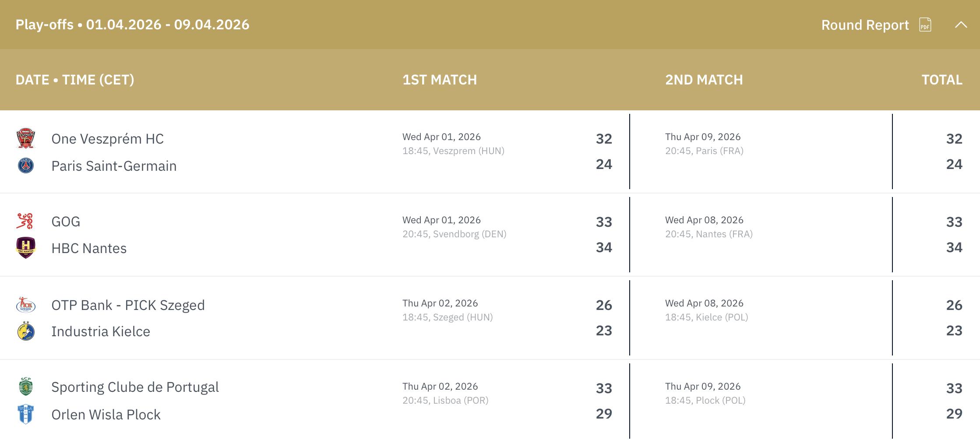
Task: Click the HBC Nantes club logo
Action: click(26, 248)
